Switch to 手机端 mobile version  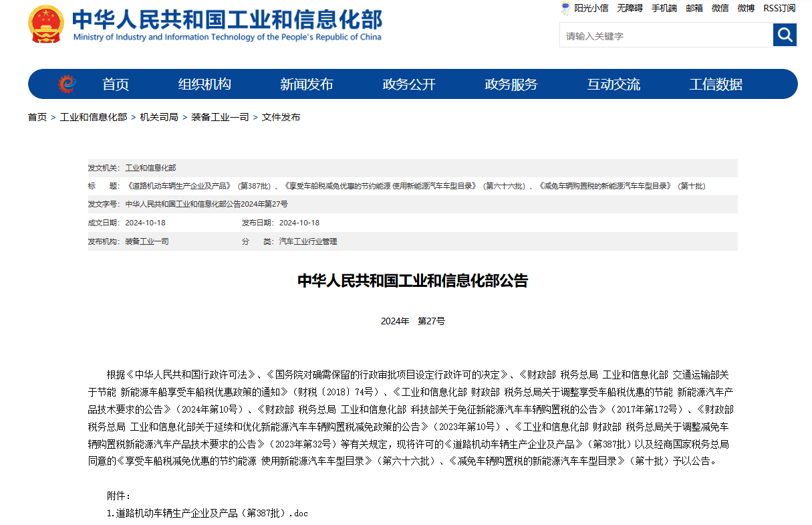click(x=664, y=8)
